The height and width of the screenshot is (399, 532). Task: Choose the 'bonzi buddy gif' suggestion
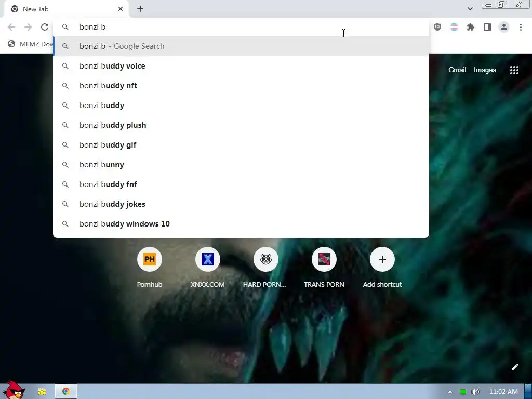(241, 145)
